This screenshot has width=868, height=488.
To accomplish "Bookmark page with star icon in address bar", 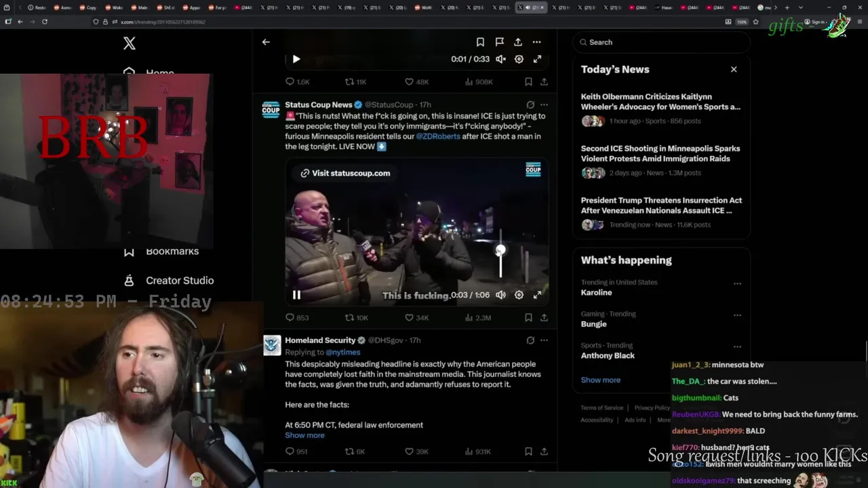I will coord(755,21).
